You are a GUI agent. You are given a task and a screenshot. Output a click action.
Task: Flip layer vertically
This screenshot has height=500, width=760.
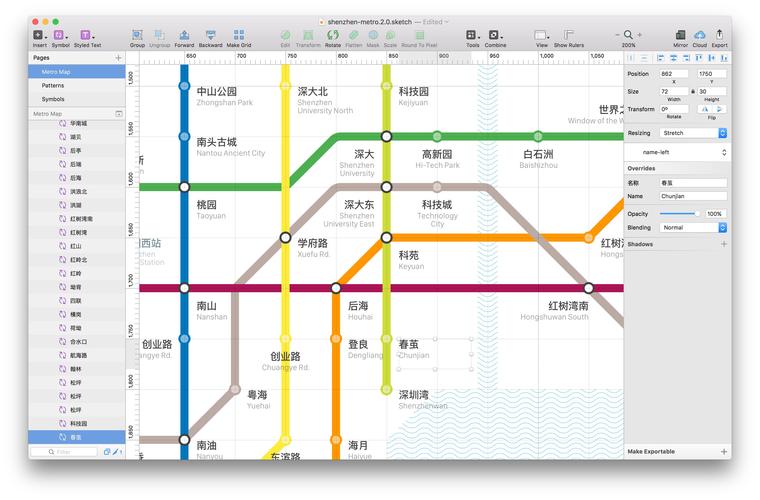coord(719,109)
